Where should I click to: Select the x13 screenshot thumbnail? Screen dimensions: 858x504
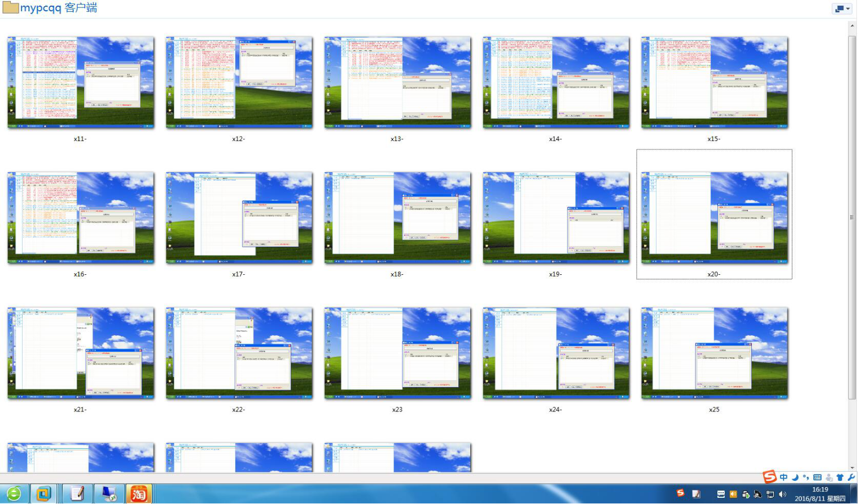[396, 81]
